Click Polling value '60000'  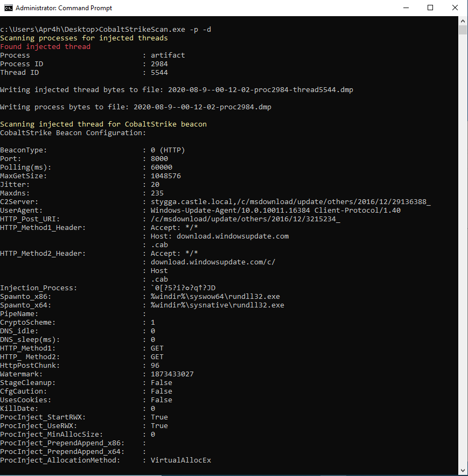point(162,167)
